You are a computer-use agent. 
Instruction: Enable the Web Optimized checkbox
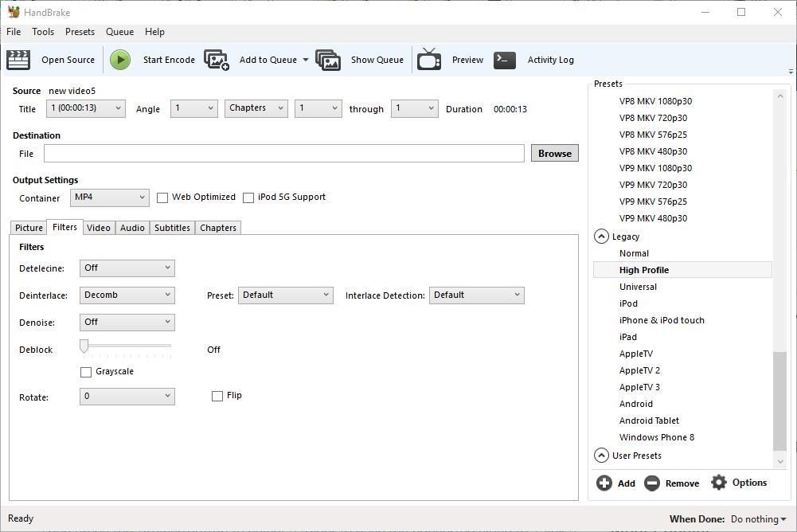point(162,198)
